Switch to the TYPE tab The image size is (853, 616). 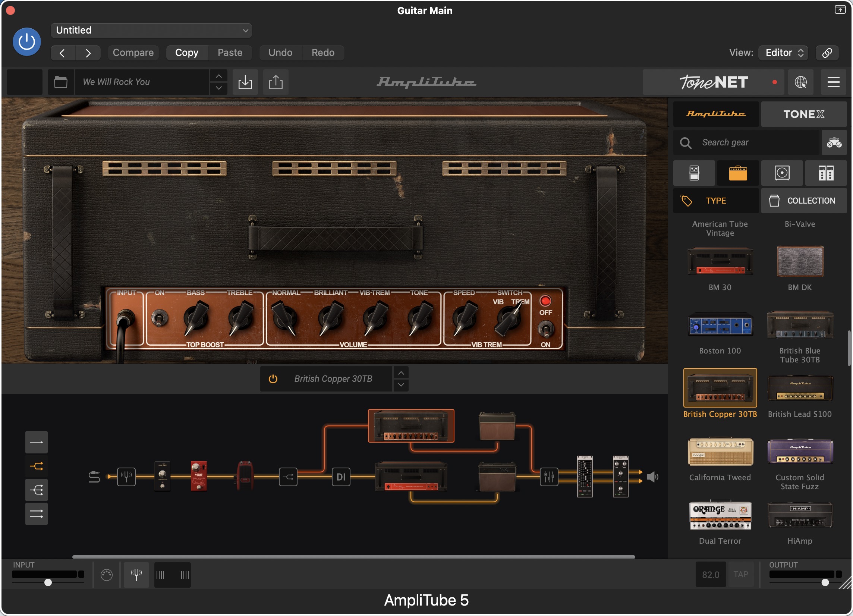coord(716,201)
